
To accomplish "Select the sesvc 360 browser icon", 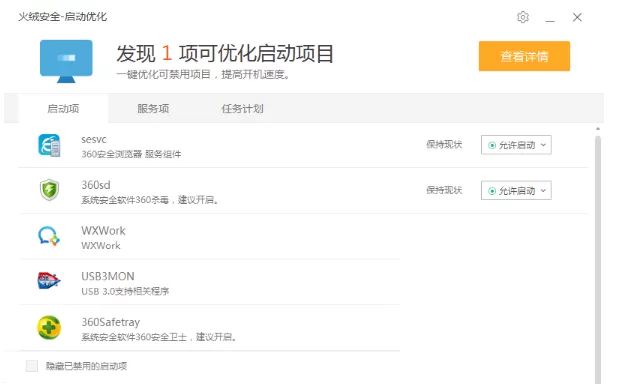I will click(49, 145).
